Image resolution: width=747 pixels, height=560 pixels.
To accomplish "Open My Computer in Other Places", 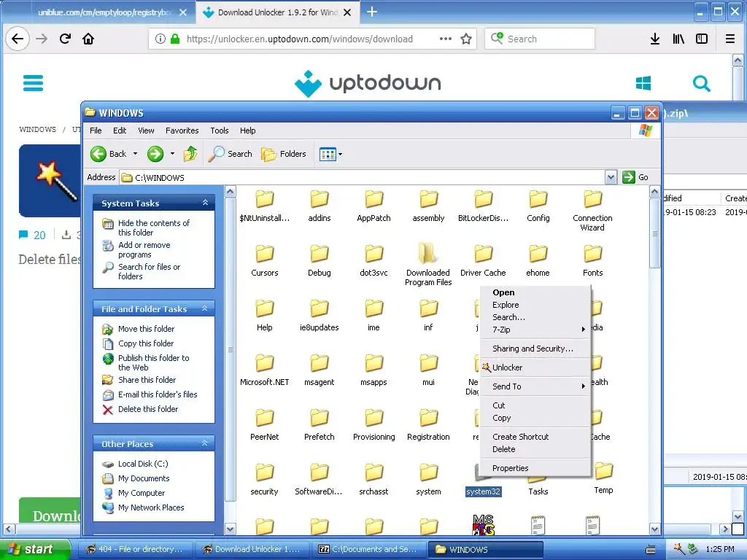I will (142, 493).
